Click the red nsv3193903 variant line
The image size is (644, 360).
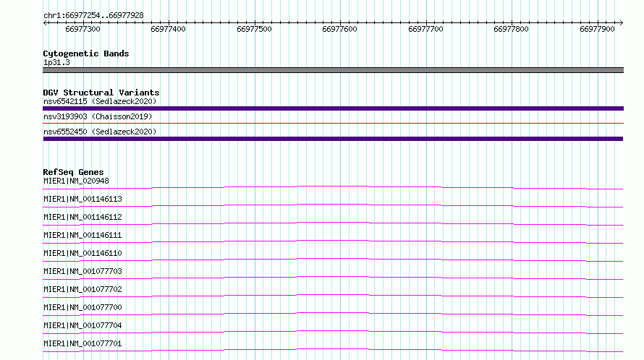point(333,123)
